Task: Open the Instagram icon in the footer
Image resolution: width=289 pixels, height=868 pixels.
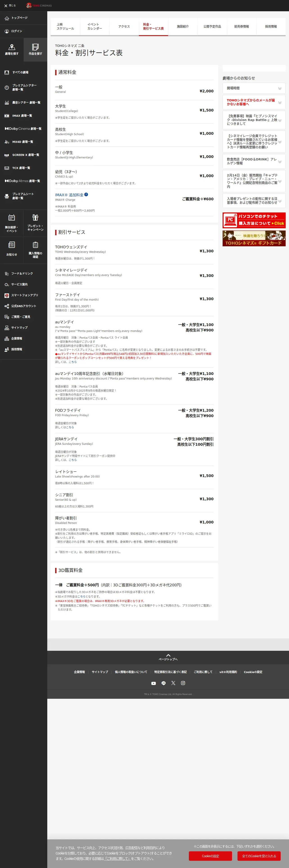Action: (183, 683)
